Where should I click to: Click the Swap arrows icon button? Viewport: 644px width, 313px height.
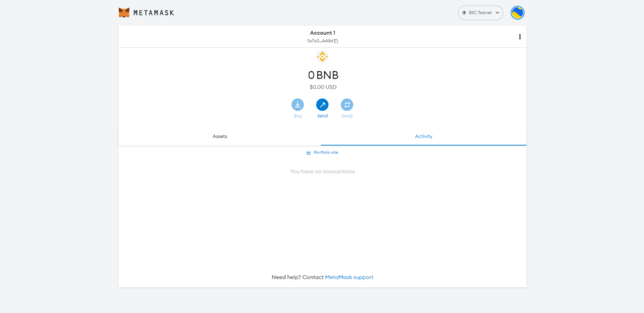click(x=347, y=105)
